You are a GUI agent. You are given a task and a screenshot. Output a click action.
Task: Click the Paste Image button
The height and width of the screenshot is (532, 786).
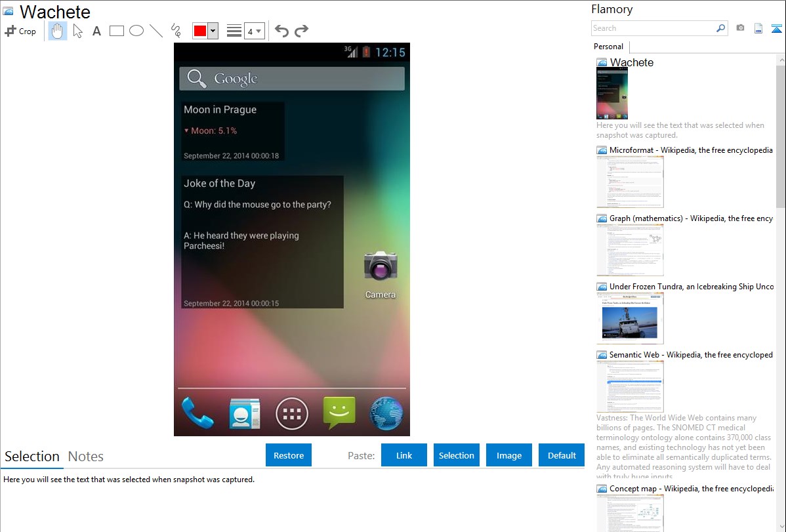[508, 455]
